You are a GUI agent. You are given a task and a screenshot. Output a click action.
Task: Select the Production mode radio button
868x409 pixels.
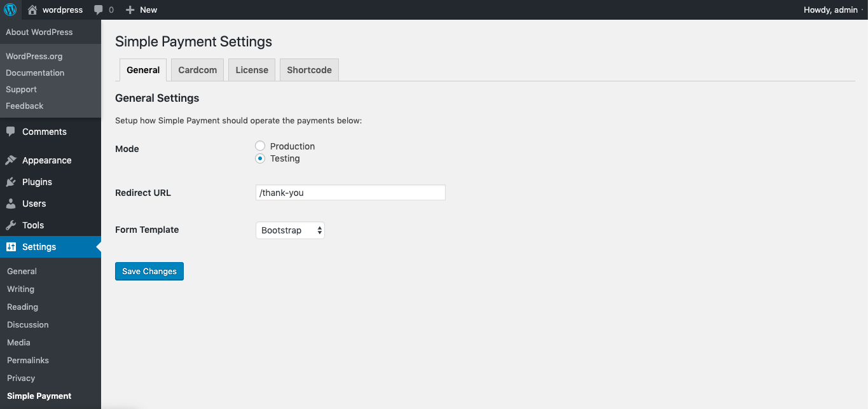click(x=260, y=146)
